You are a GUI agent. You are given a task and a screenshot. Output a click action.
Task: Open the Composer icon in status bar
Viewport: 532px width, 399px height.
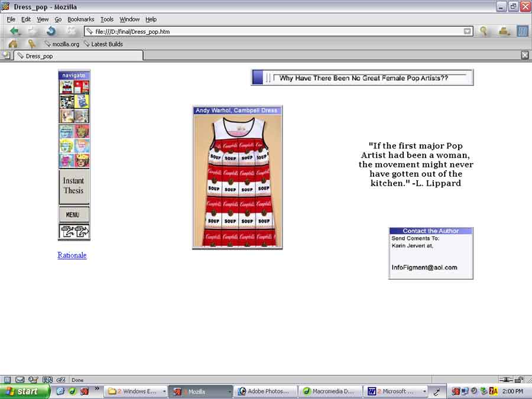33,379
